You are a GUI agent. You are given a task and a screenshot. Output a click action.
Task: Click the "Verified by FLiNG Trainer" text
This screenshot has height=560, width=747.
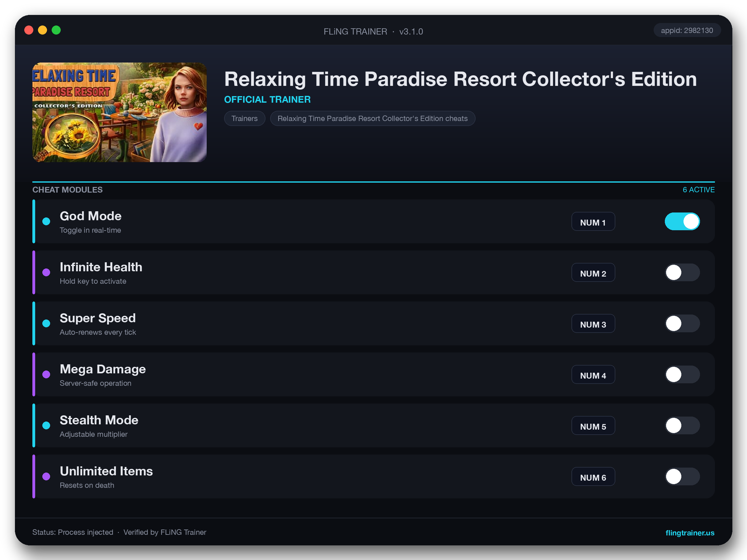pyautogui.click(x=165, y=532)
